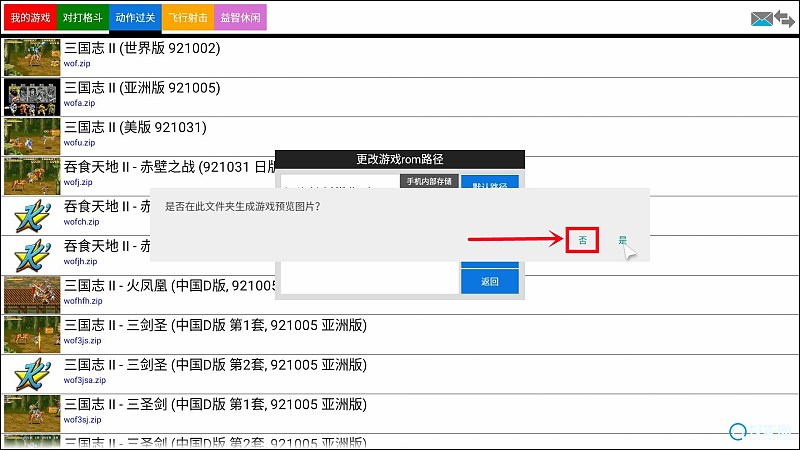Select 三剑圣 第1套 game entry
Image resolution: width=800 pixels, height=450 pixels.
point(215,325)
